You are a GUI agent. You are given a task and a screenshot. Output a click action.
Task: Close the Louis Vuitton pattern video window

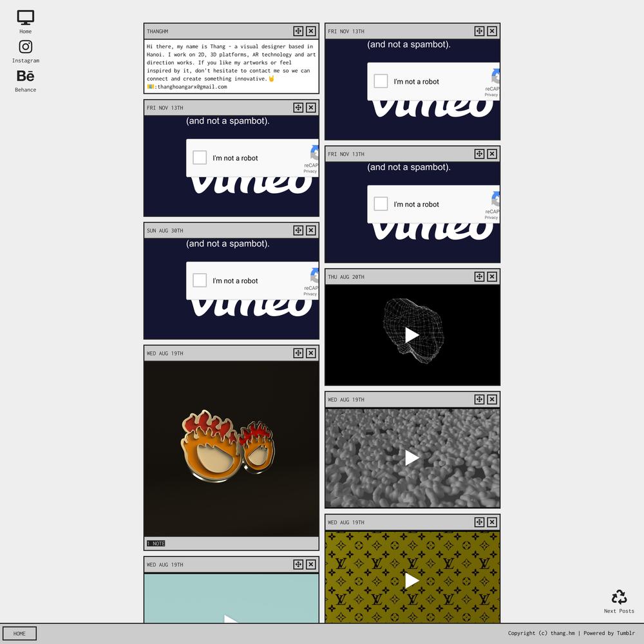(492, 522)
